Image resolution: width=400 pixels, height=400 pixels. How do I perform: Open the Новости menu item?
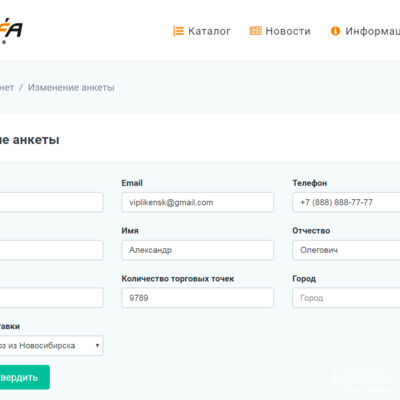click(288, 31)
